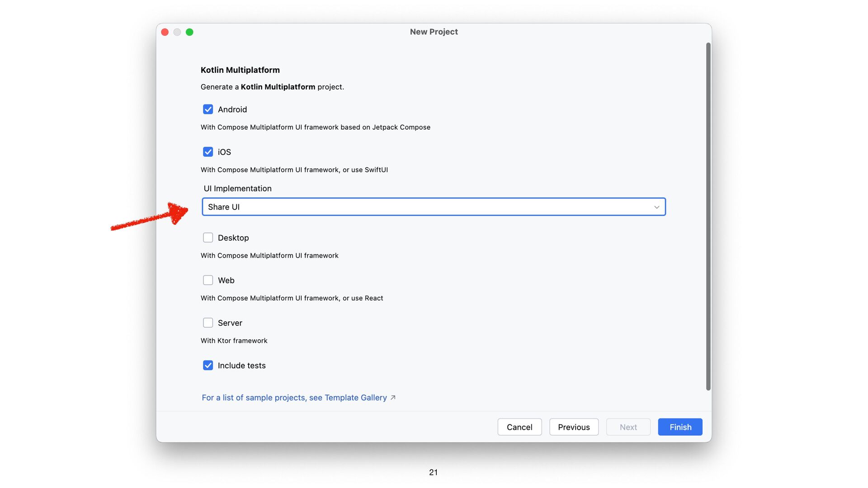Uncheck the Android platform checkbox
This screenshot has height=488, width=868.
point(208,109)
